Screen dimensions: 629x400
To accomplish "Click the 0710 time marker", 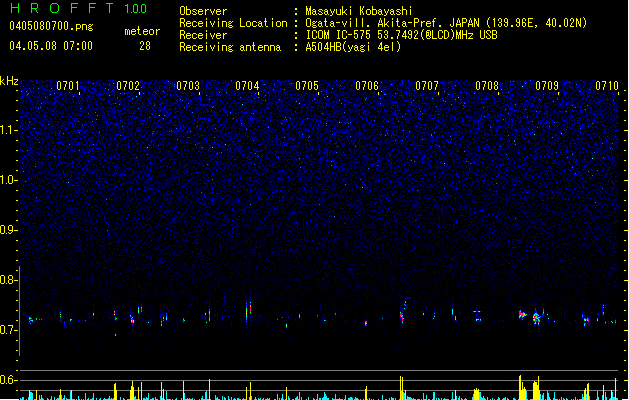I will point(607,85).
